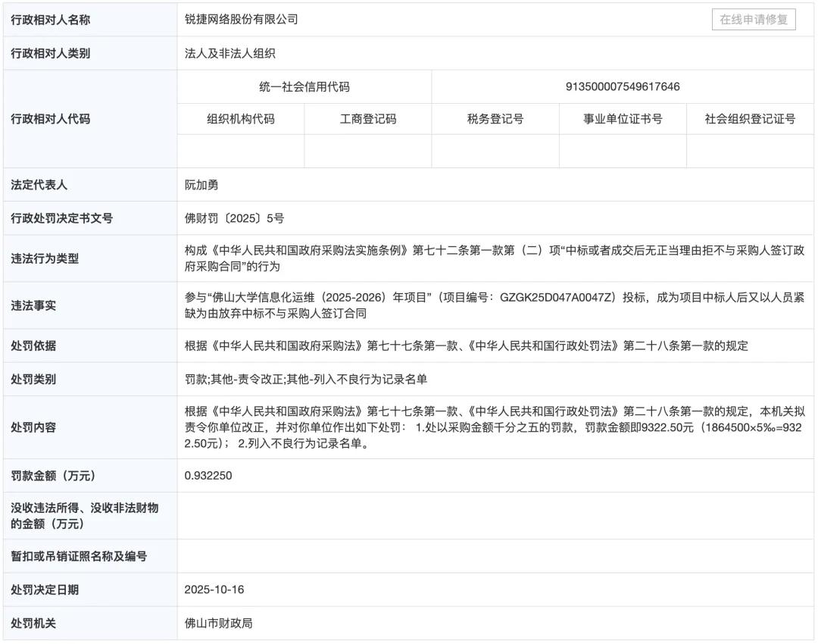Image resolution: width=818 pixels, height=644 pixels.
Task: Select the label 处罚机关
Action: (33, 623)
